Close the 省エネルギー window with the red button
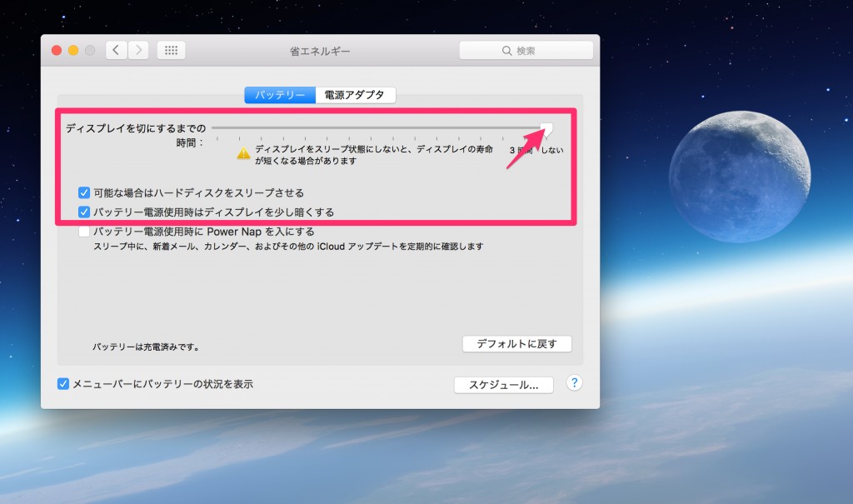The height and width of the screenshot is (504, 853). (57, 50)
